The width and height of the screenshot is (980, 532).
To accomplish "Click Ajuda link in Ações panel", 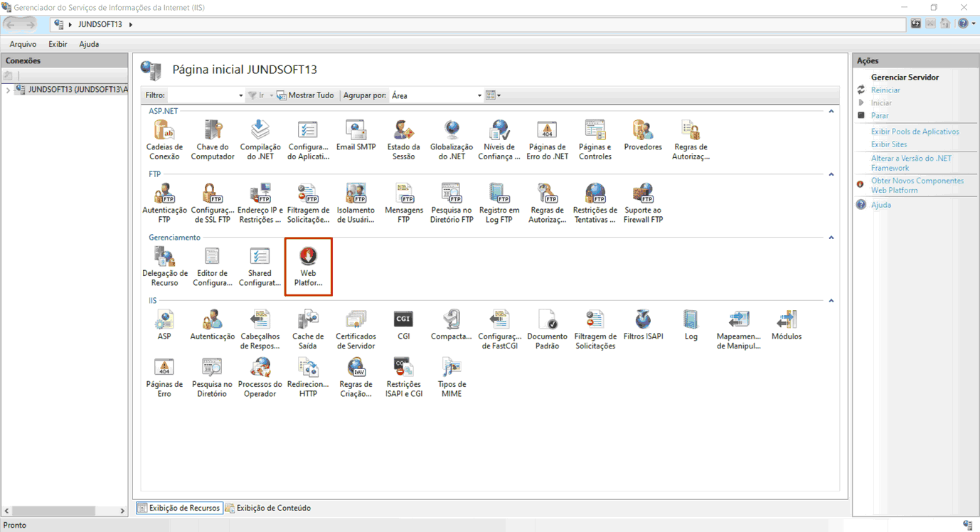I will pos(880,205).
